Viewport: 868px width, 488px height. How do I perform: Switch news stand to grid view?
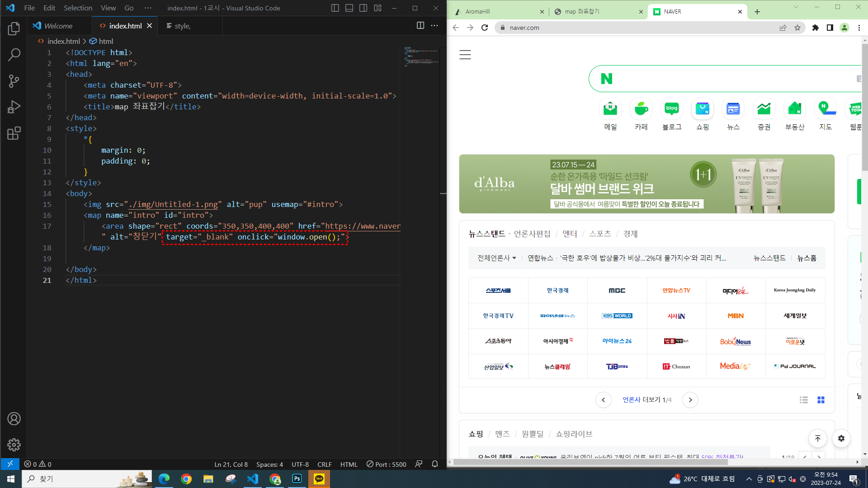821,400
